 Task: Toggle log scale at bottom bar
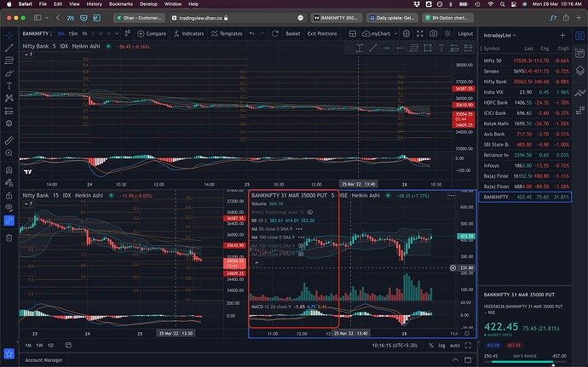click(x=441, y=345)
